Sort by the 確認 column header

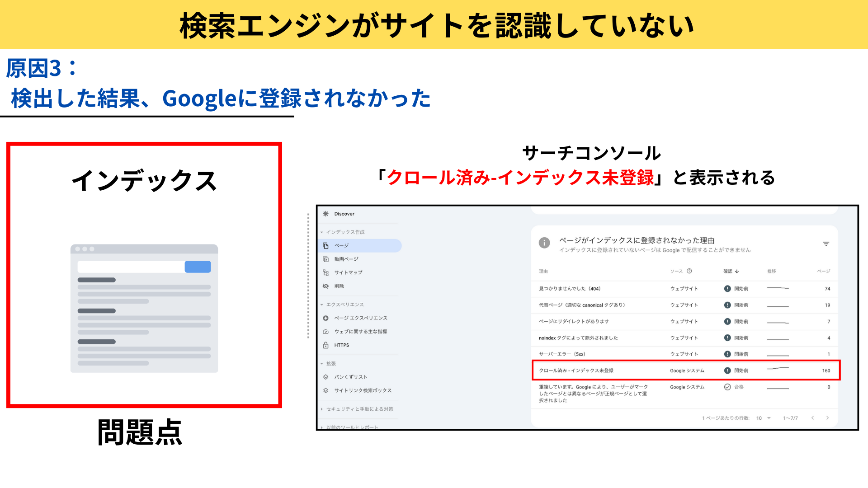click(x=728, y=272)
